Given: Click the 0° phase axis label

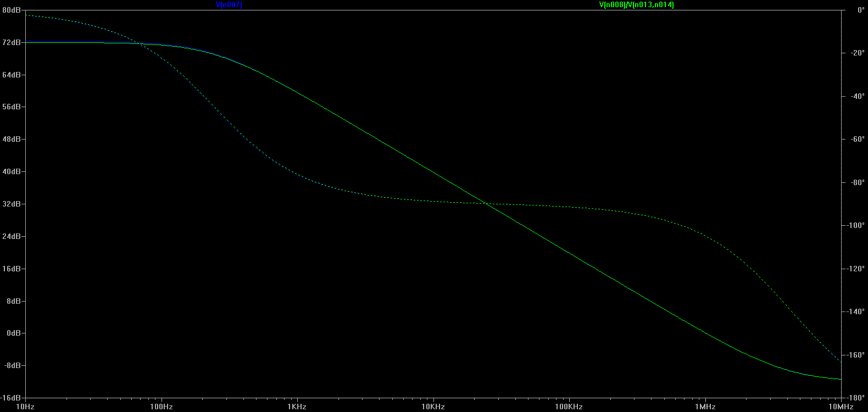Looking at the screenshot, I should tap(861, 10).
